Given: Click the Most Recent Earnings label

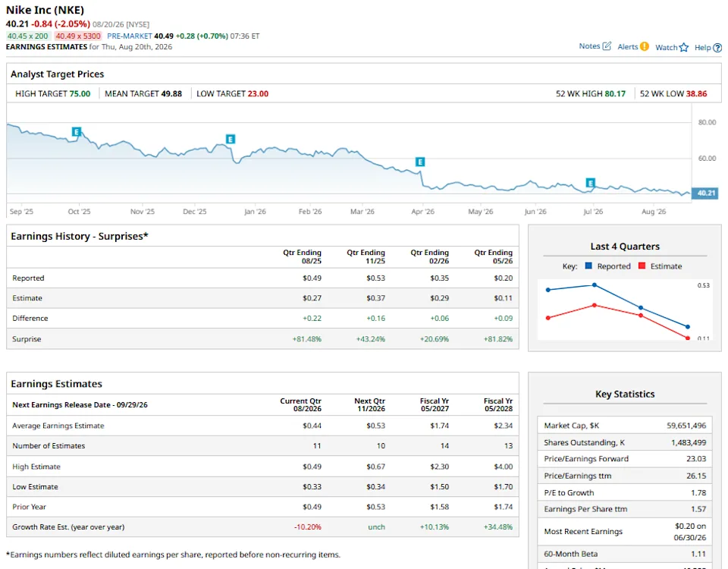Looking at the screenshot, I should coord(583,531).
